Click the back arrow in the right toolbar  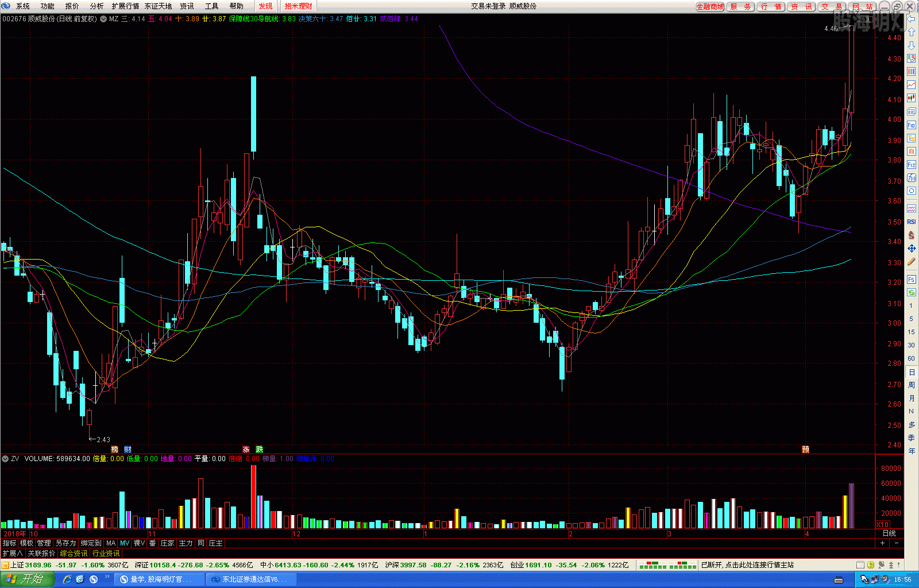pos(912,18)
